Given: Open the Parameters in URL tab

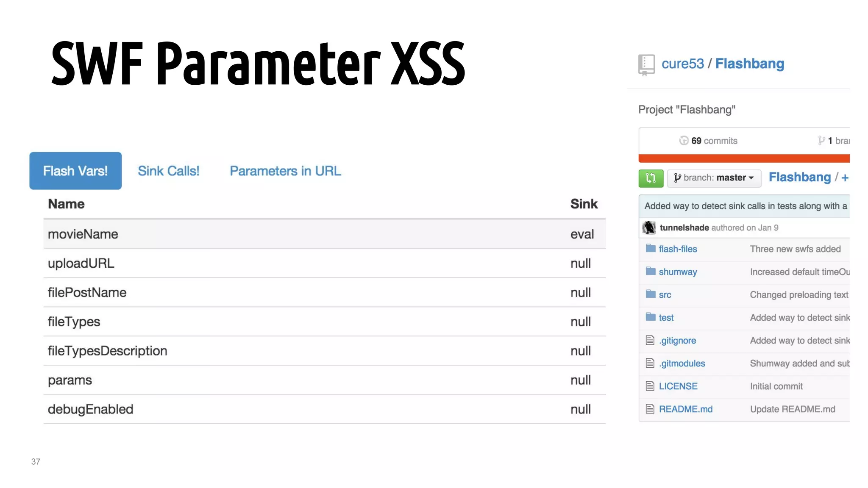Looking at the screenshot, I should pos(285,171).
